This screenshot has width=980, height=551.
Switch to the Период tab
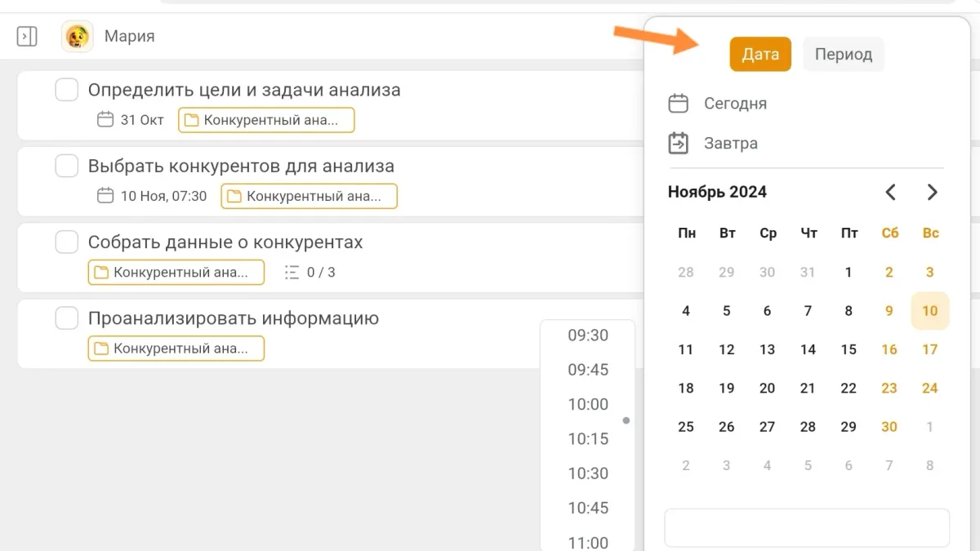(x=843, y=55)
